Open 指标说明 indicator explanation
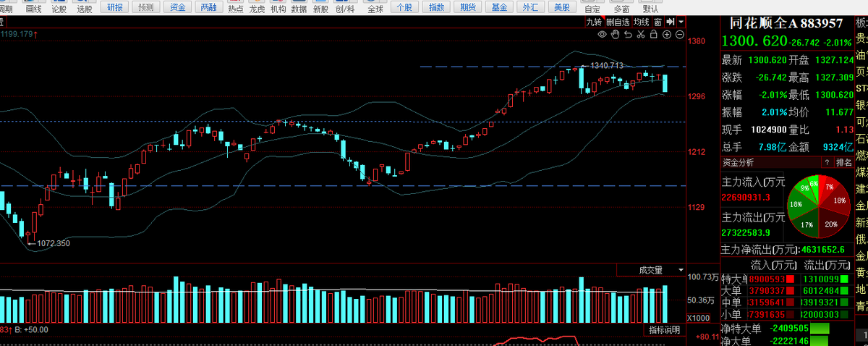The height and width of the screenshot is (346, 868). pos(663,330)
